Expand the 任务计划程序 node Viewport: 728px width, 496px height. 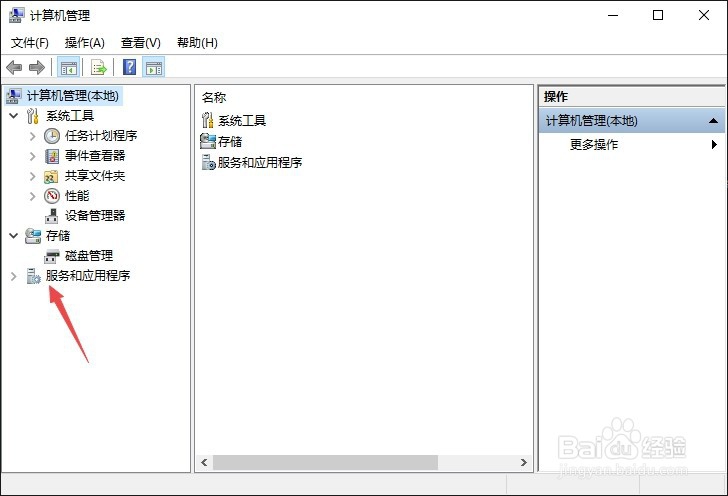click(32, 136)
